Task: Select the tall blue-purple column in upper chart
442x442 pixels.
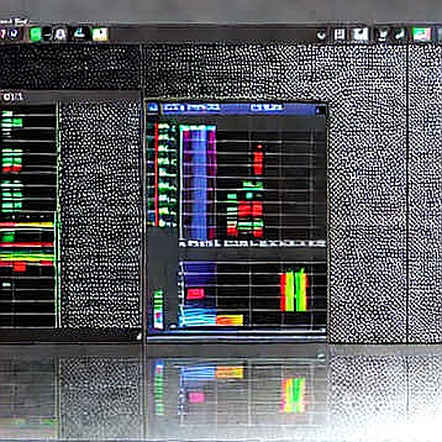Action: pos(199,184)
